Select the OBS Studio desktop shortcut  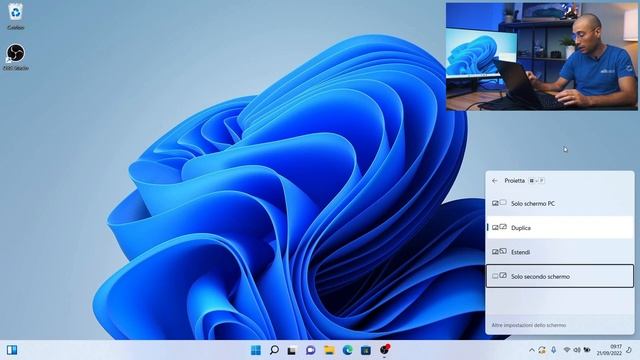[16, 57]
